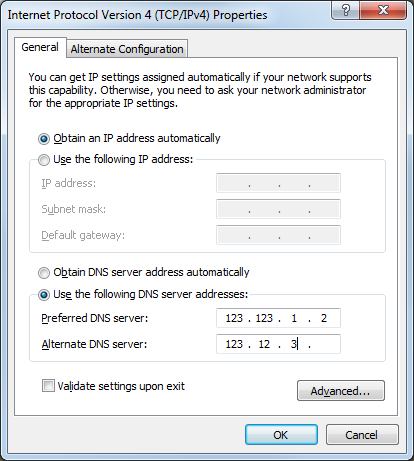This screenshot has width=414, height=461.
Task: Click the Preferred DNS server field
Action: point(278,318)
